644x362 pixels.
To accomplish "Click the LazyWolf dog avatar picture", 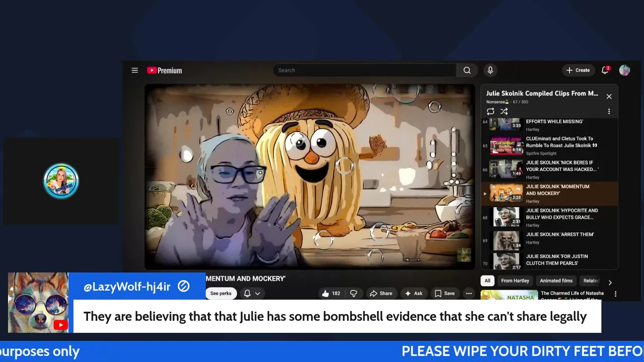I will point(38,303).
